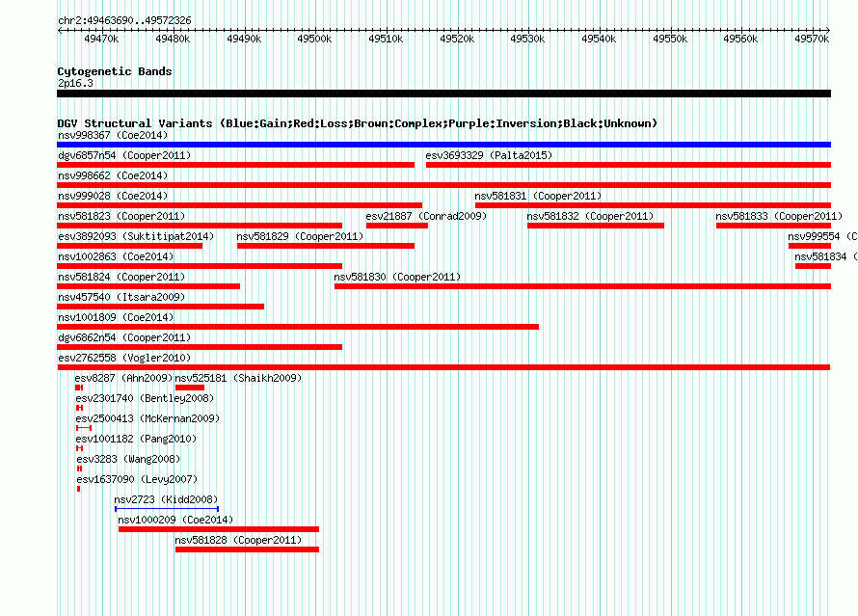
Task: Click the 49540k ruler tick label
Action: (x=599, y=39)
